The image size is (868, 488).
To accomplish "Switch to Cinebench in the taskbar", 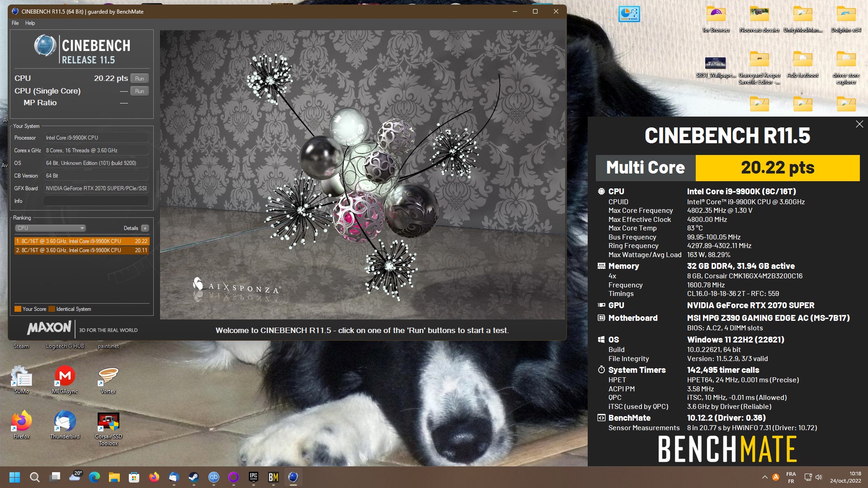I will (x=293, y=477).
